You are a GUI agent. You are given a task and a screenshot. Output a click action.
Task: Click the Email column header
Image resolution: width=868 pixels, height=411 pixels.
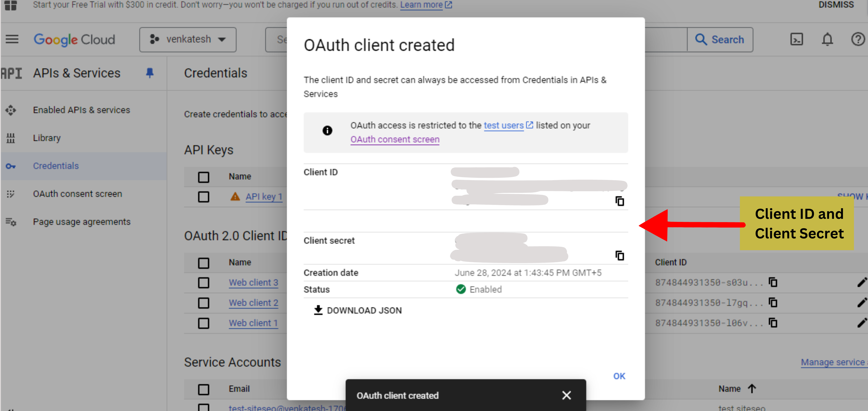(x=239, y=389)
